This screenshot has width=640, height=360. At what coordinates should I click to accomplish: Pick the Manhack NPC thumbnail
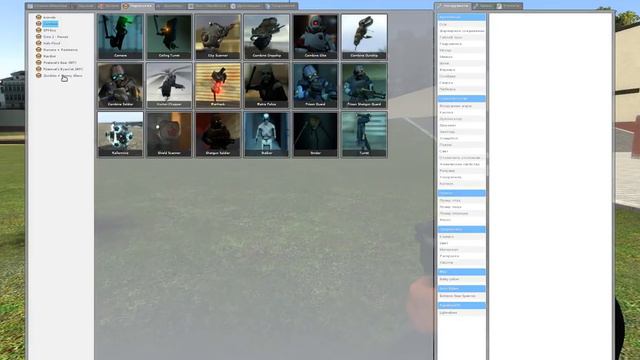(218, 85)
